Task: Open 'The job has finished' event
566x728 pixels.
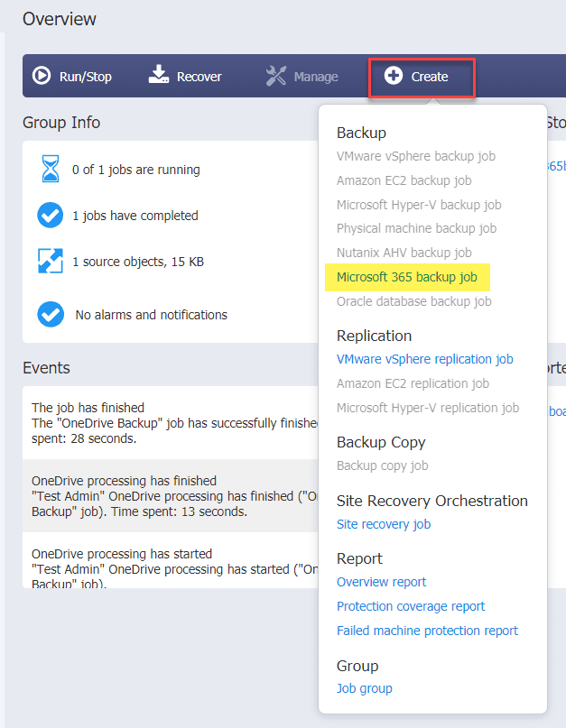Action: [170, 423]
